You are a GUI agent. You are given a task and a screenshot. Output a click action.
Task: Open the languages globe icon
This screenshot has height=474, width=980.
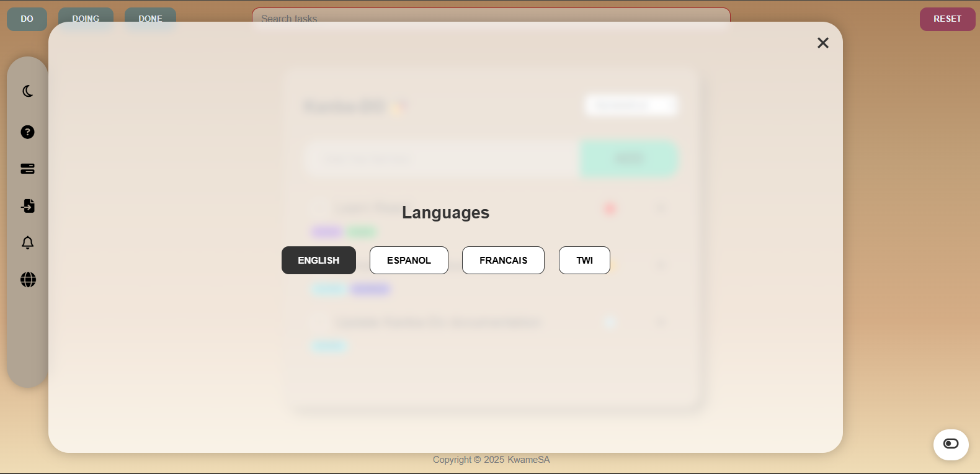28,280
